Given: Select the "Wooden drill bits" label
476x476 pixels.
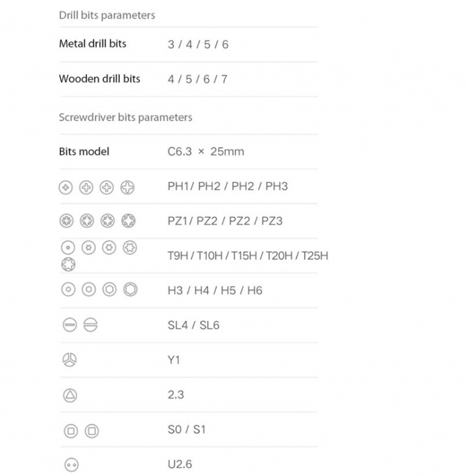Looking at the screenshot, I should coord(99,79).
